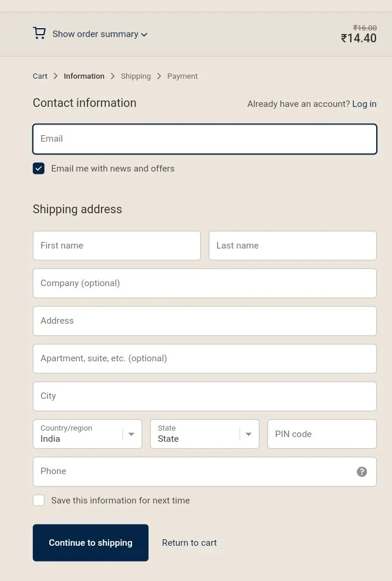Focus the Email input field

pyautogui.click(x=205, y=139)
